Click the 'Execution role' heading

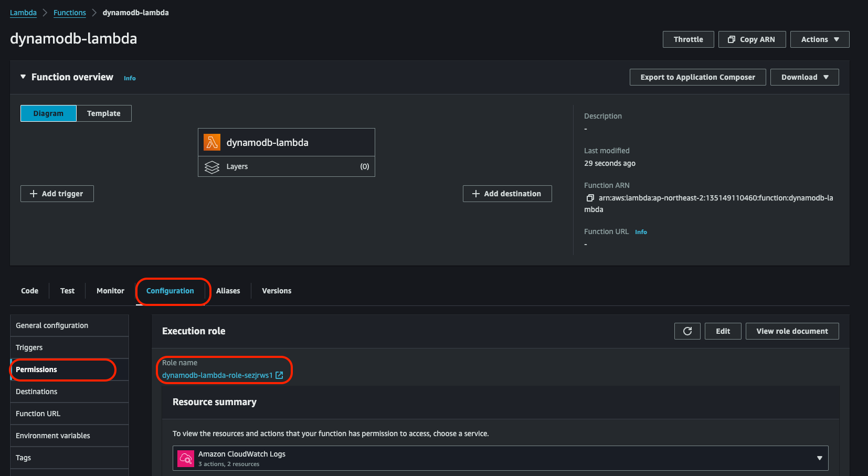click(194, 331)
